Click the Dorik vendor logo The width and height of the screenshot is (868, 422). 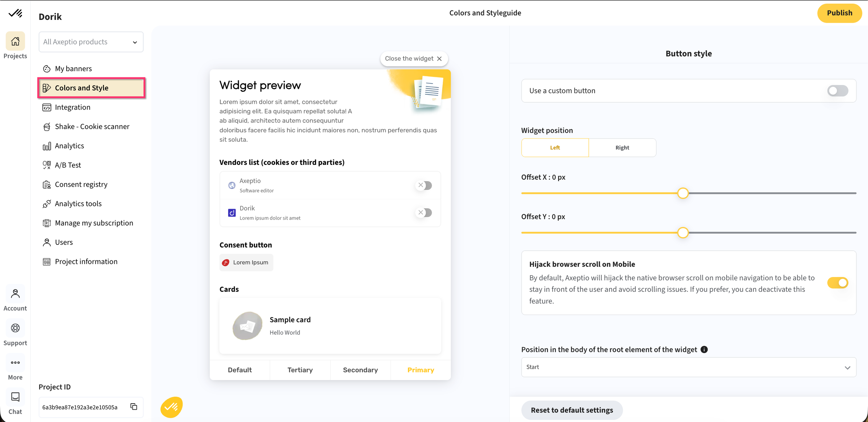point(232,213)
